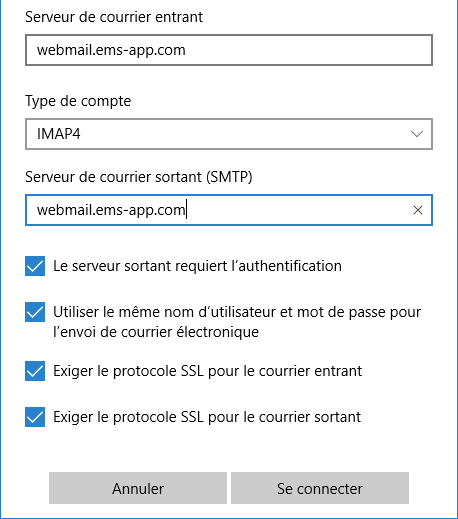458x519 pixels.
Task: Click the Se connecter button
Action: pos(320,488)
